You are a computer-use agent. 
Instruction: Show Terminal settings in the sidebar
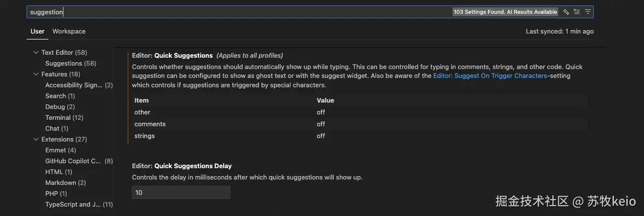click(58, 117)
